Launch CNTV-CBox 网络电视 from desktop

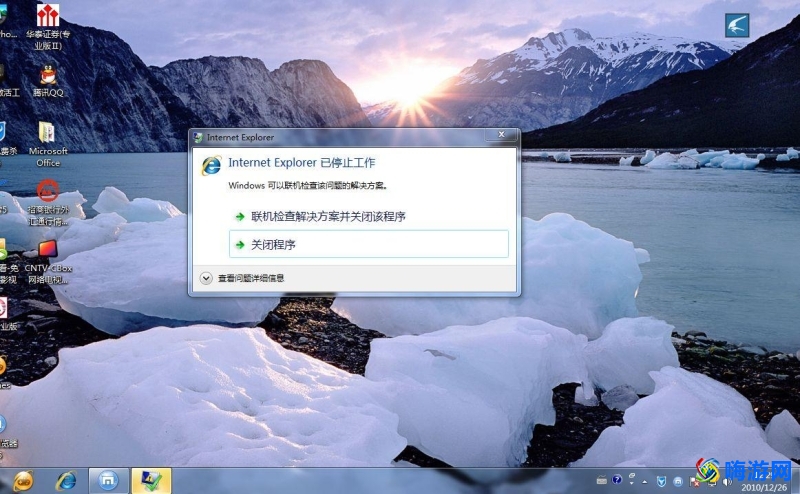click(x=48, y=261)
